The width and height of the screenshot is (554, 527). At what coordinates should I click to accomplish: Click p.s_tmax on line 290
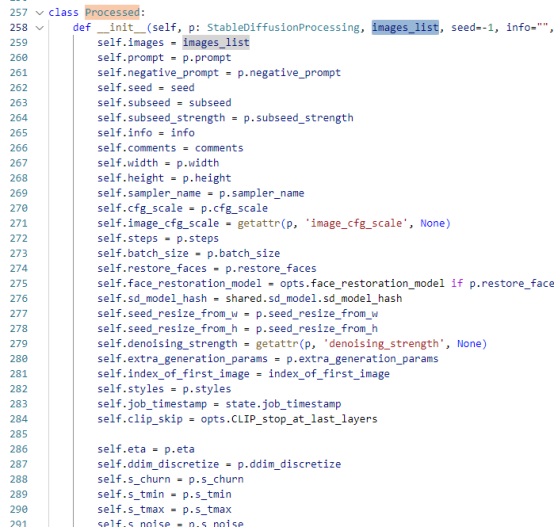tap(207, 509)
